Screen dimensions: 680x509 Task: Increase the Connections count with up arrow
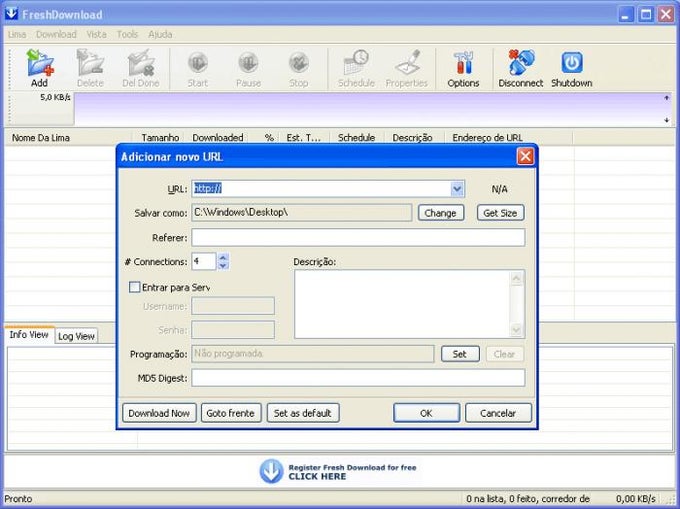(x=223, y=257)
